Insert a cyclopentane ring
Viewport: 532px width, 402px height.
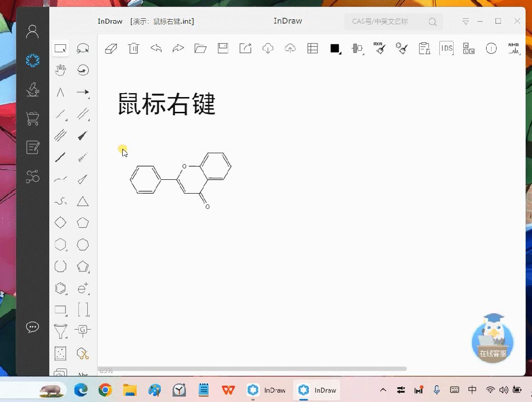pyautogui.click(x=83, y=223)
